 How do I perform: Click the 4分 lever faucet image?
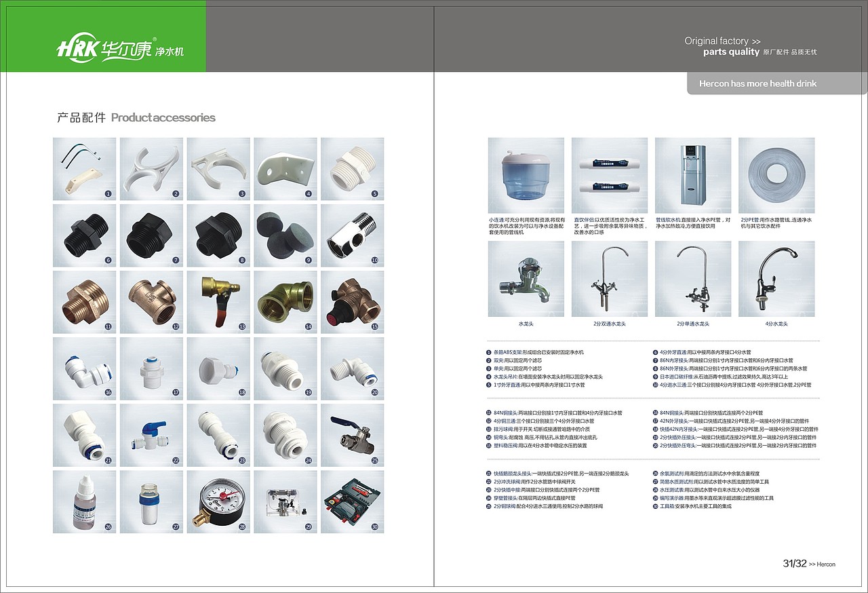(x=776, y=279)
